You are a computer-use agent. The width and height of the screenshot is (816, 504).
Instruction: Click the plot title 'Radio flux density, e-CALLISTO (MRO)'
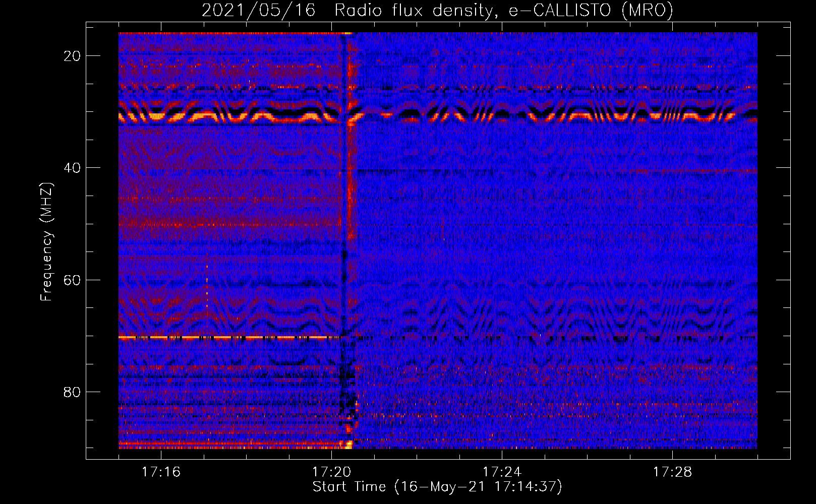(504, 10)
